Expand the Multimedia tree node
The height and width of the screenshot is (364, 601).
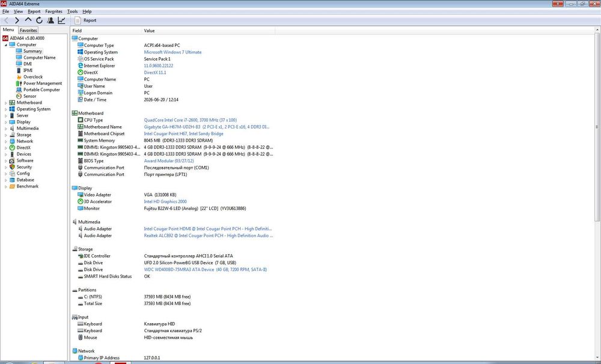6,129
